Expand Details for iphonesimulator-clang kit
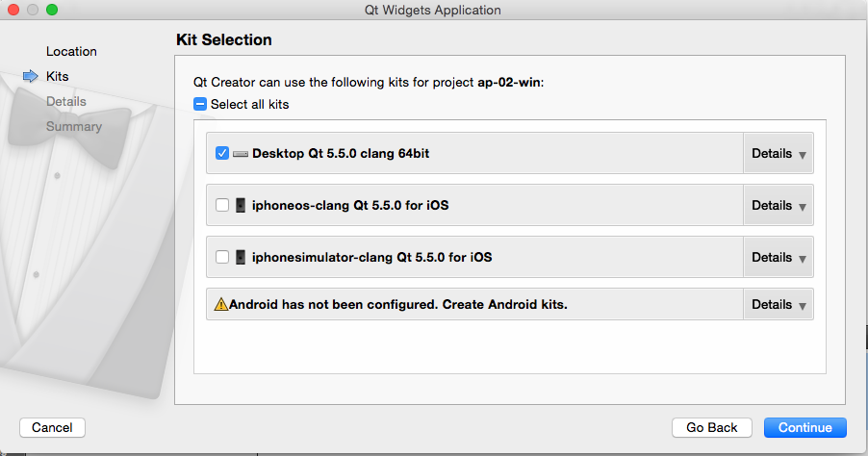Viewport: 868px width, 456px height. pyautogui.click(x=779, y=257)
